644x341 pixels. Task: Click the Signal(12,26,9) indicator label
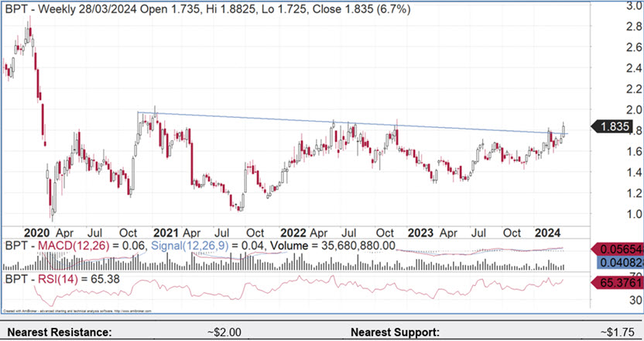[190, 246]
